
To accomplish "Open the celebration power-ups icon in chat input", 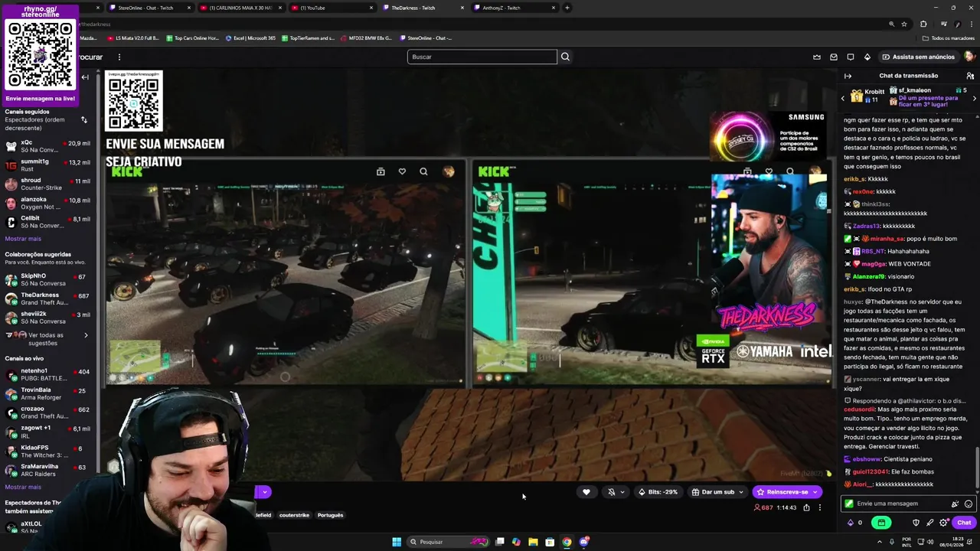I will [955, 504].
